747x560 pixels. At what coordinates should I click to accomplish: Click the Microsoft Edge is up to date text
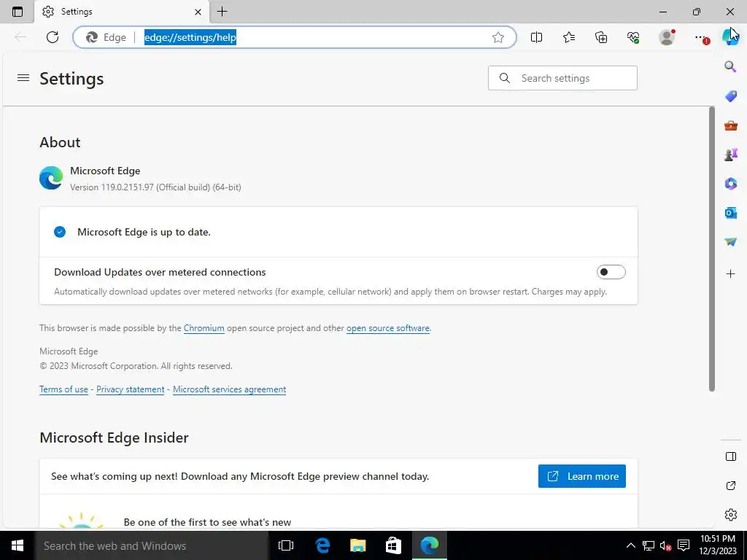click(x=144, y=233)
